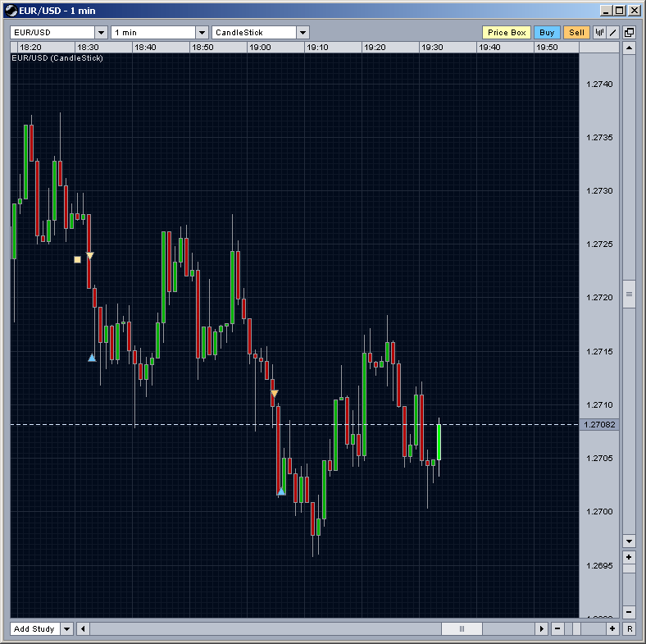
Task: Click the EUR/USD (CandleStick) chart label
Action: pos(57,58)
